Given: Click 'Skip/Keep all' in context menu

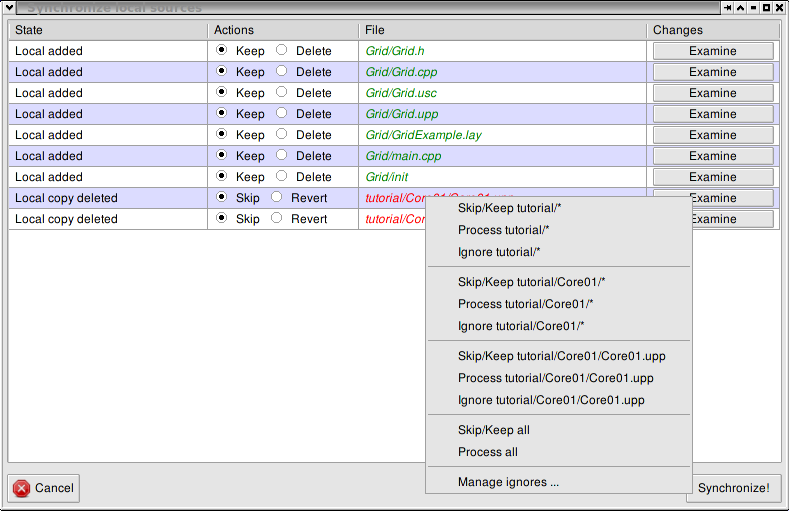Looking at the screenshot, I should [x=493, y=430].
